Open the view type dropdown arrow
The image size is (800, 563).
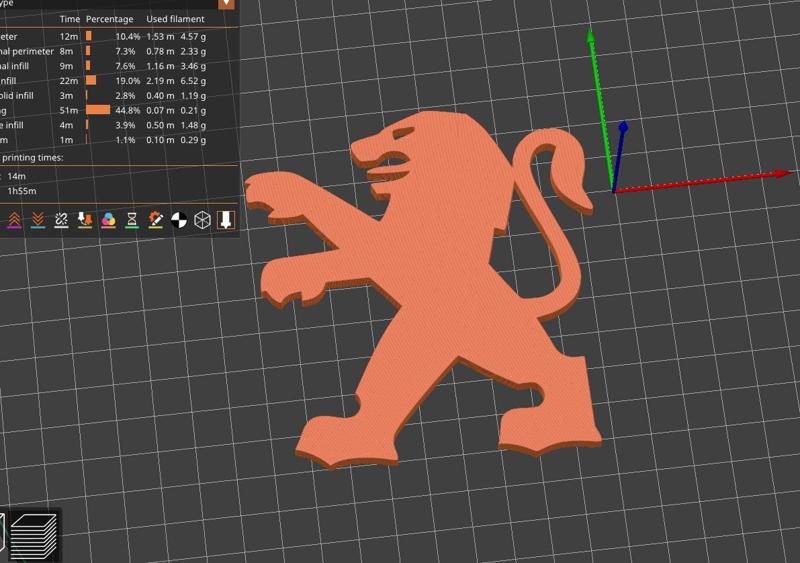click(226, 4)
